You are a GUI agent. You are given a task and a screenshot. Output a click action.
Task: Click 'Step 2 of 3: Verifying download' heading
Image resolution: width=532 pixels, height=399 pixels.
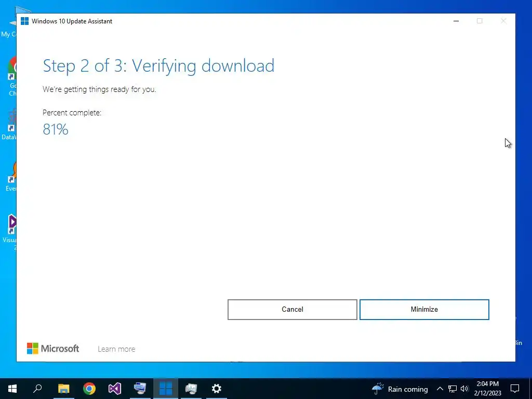click(158, 66)
